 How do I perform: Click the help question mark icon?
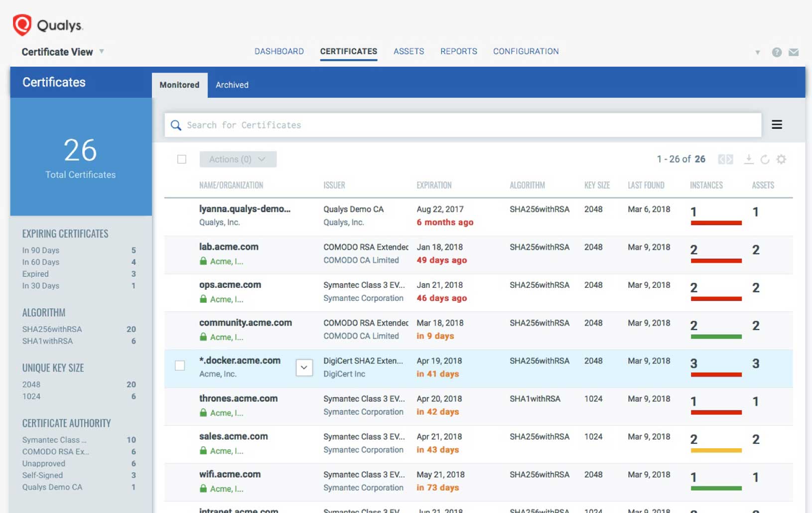tap(776, 52)
